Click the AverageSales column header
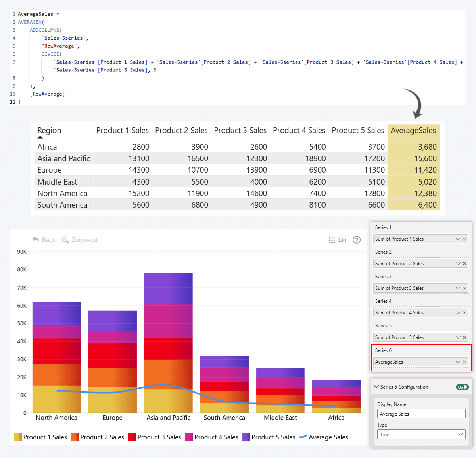Viewport: 476px width, 458px height. click(x=413, y=131)
